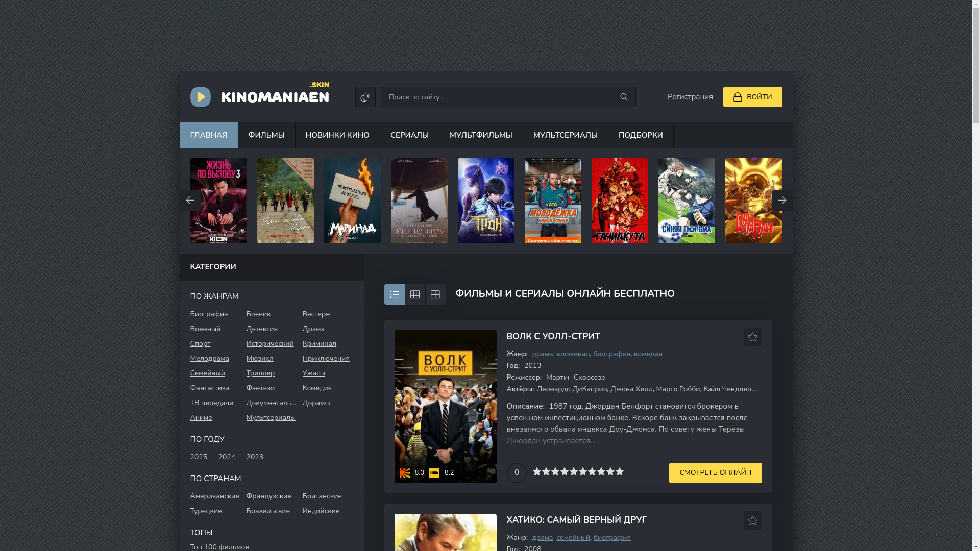Viewport: 980px width, 551px height.
Task: Open Жизнь по вызову 3 poster
Action: point(218,201)
